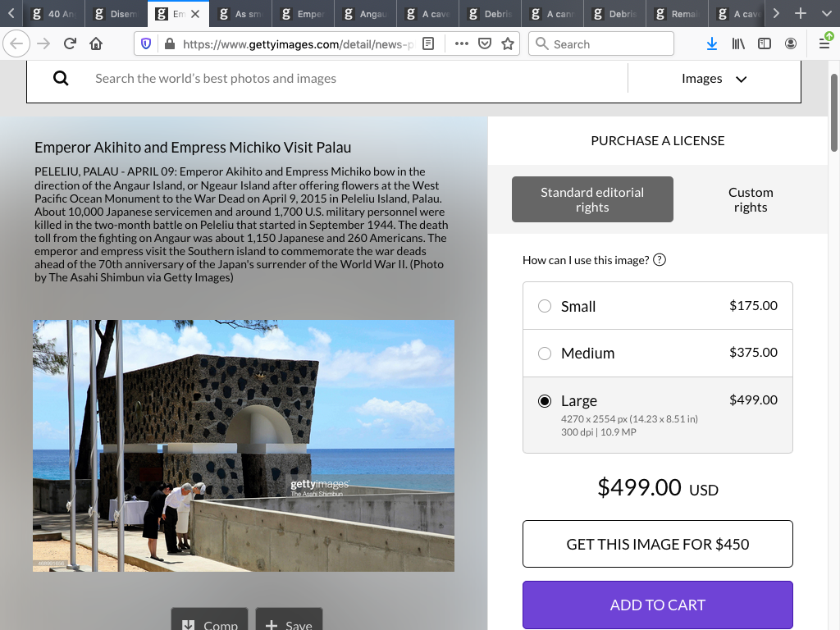The height and width of the screenshot is (630, 840).
Task: Click the ADD TO CART button
Action: coord(657,605)
